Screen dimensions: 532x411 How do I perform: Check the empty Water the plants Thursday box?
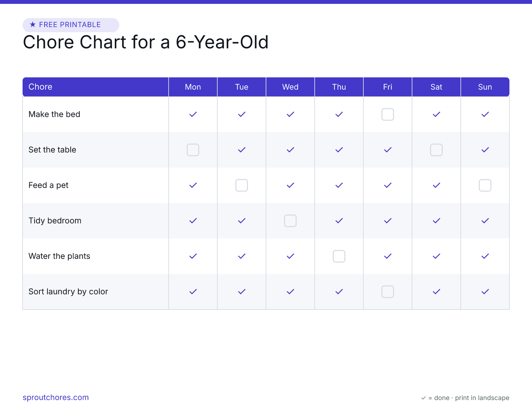tap(339, 256)
